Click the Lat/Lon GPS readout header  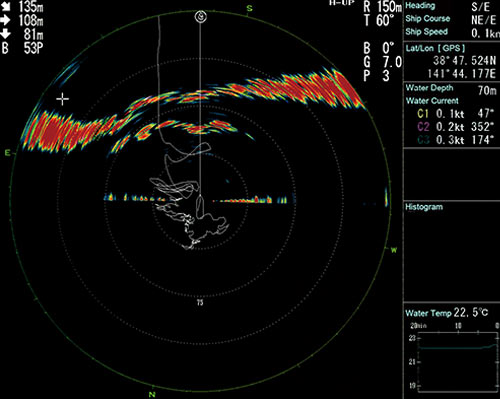[435, 49]
